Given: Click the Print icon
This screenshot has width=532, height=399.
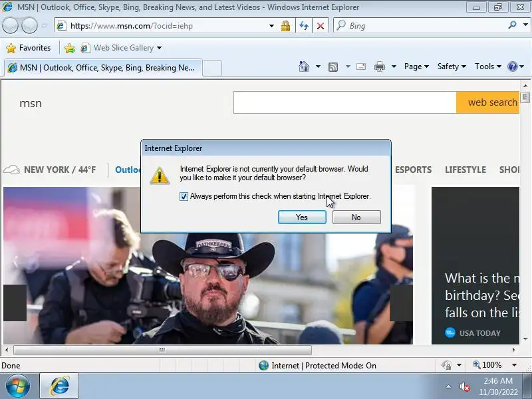Looking at the screenshot, I should [x=379, y=66].
